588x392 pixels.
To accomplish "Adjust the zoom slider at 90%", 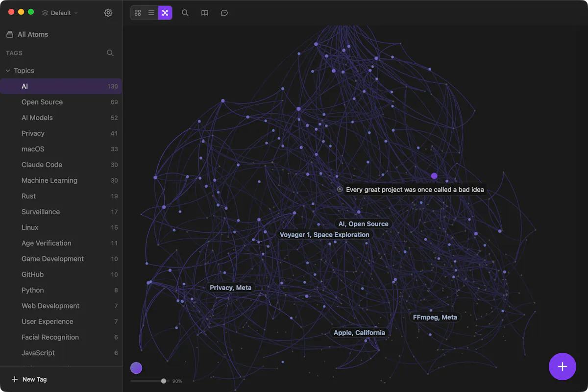I will pyautogui.click(x=164, y=381).
